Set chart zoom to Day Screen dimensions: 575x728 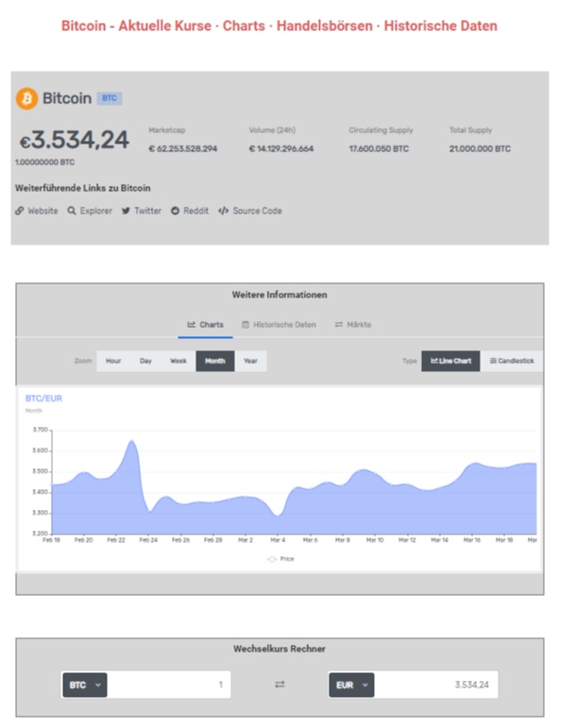tap(145, 362)
